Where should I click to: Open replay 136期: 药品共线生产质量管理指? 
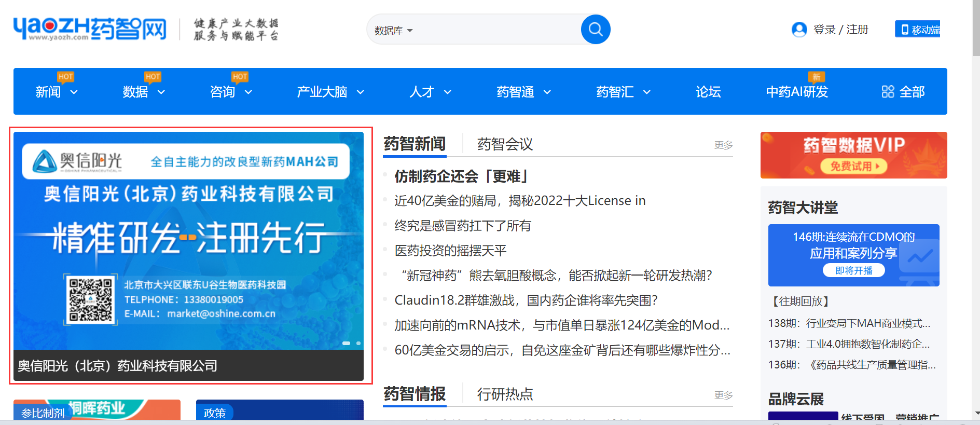852,365
